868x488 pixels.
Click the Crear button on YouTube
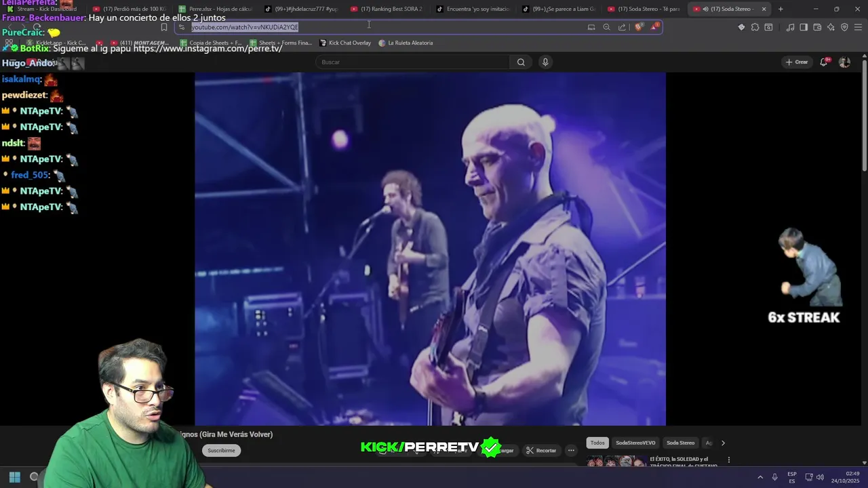click(796, 62)
